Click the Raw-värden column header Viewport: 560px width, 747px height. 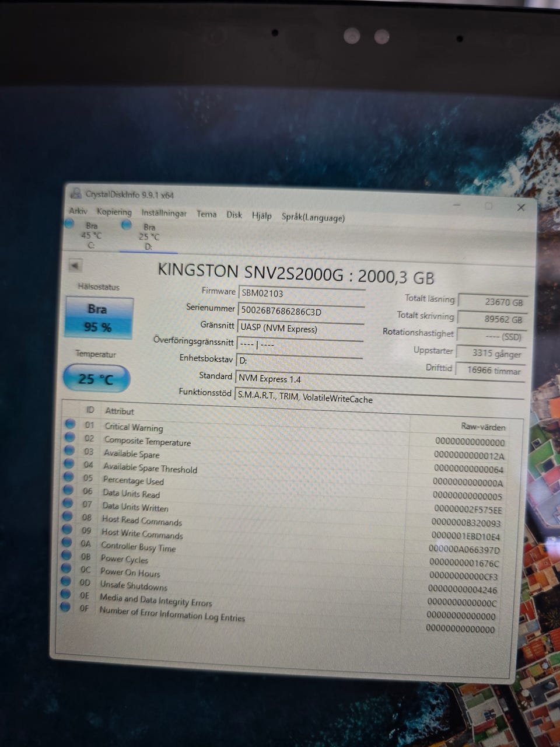pos(483,427)
